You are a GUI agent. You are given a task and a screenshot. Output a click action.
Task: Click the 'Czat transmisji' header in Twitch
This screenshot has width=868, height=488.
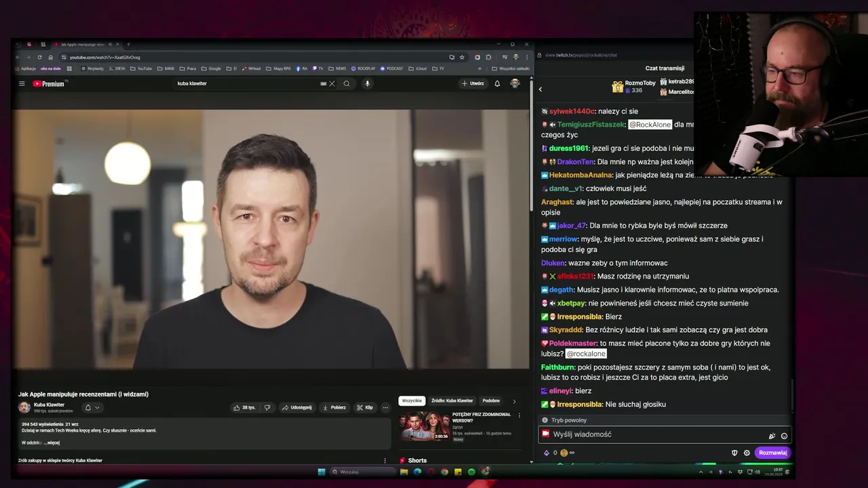point(665,68)
